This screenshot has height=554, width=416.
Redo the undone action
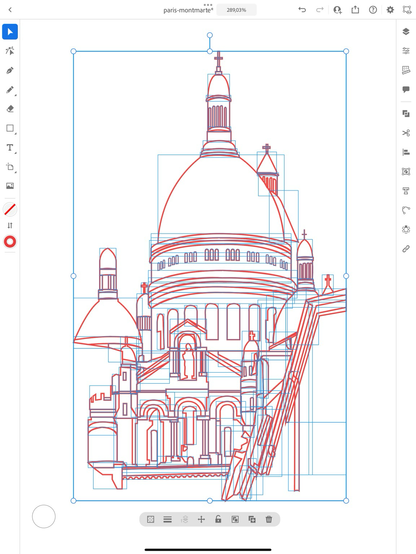[320, 10]
